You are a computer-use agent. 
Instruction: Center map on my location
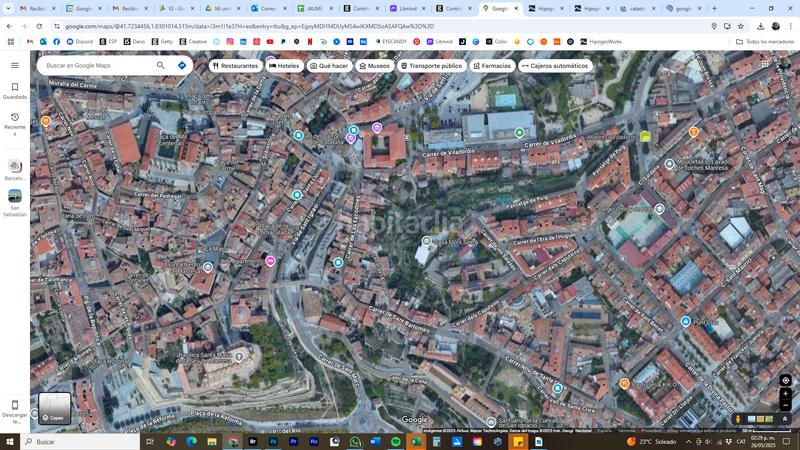785,380
